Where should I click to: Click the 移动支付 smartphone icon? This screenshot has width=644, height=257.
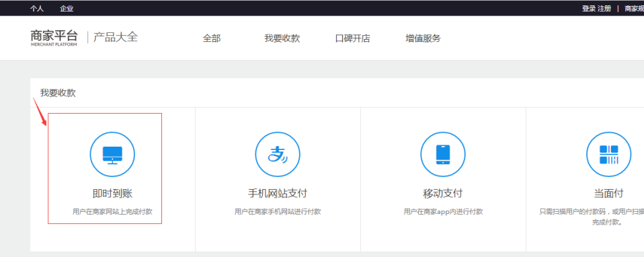point(443,155)
